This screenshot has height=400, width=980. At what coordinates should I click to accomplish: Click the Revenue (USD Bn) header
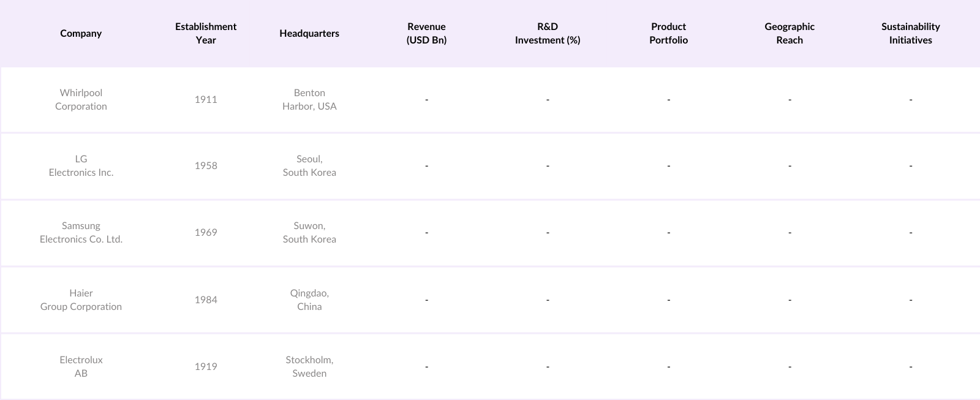(x=426, y=33)
